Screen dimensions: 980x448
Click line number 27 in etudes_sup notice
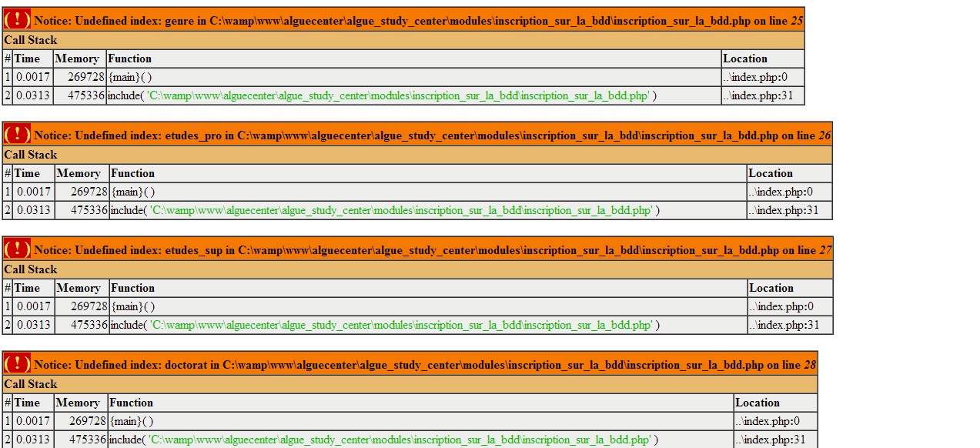(825, 251)
